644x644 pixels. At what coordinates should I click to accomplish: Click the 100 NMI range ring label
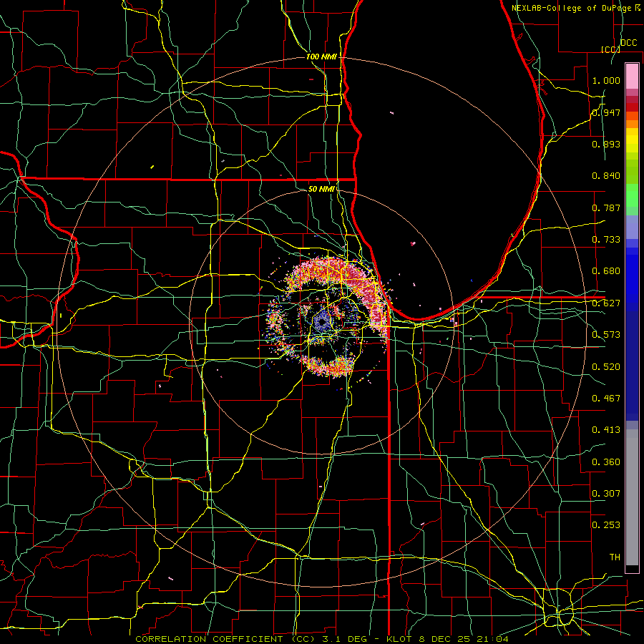321,57
